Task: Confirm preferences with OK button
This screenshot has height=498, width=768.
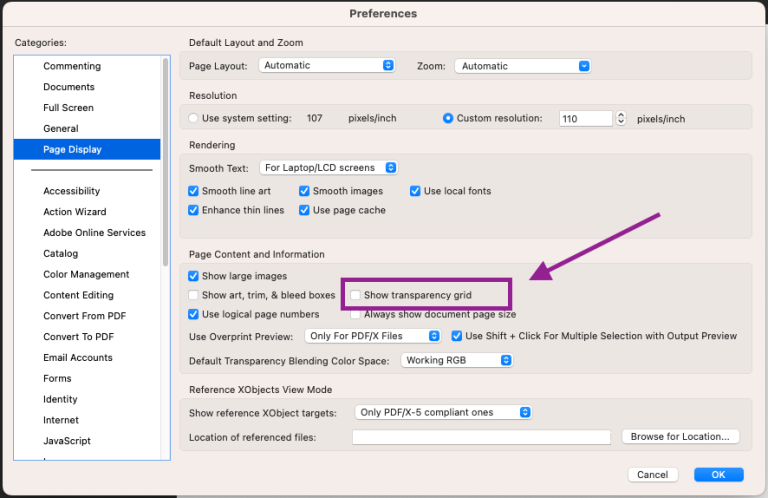Action: pyautogui.click(x=719, y=474)
